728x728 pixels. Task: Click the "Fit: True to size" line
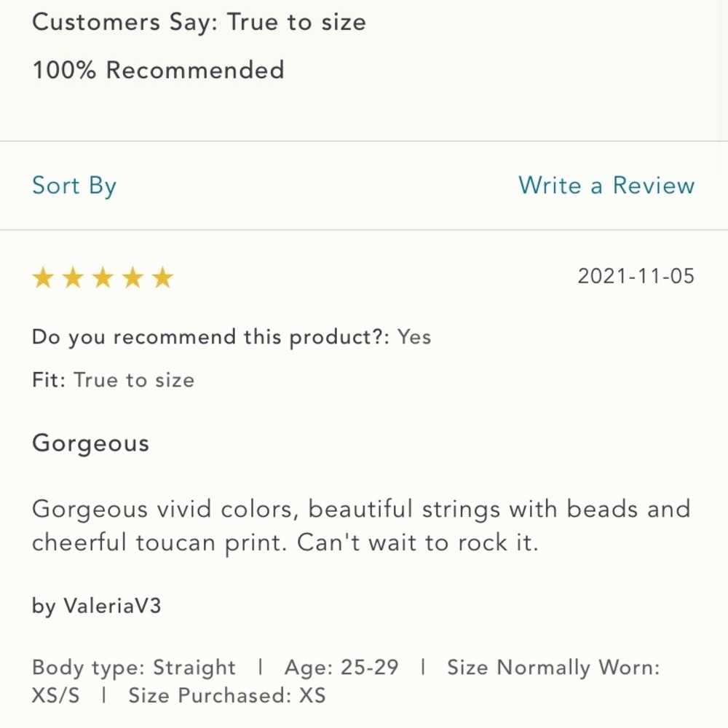click(113, 380)
